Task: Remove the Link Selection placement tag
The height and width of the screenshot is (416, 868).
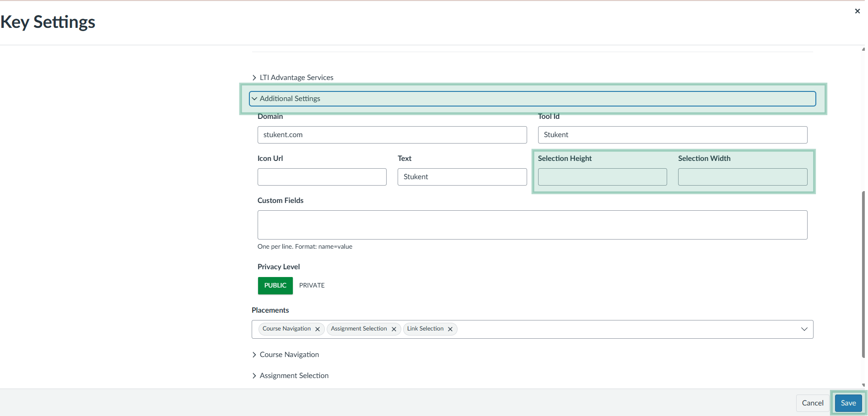Action: point(450,329)
